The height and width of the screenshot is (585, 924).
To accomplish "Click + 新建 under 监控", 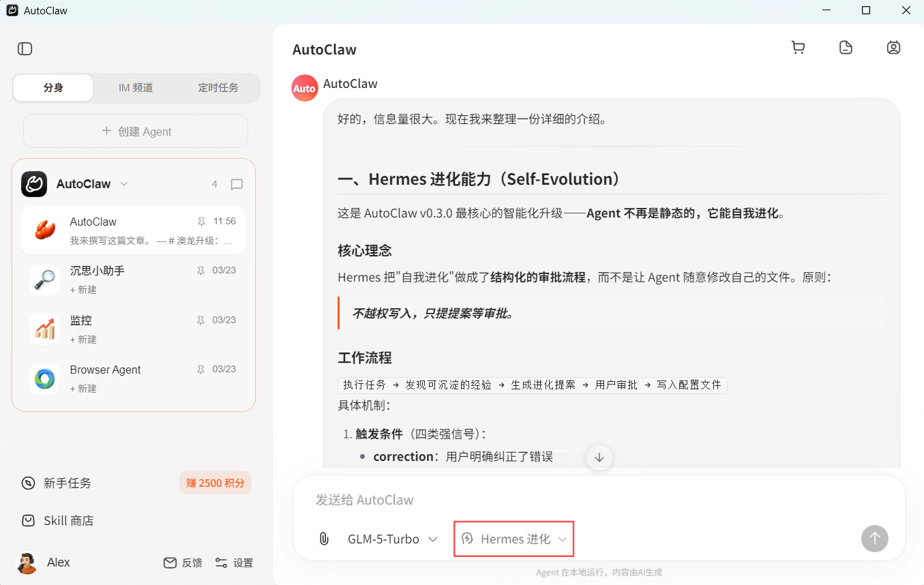I will coord(83,340).
